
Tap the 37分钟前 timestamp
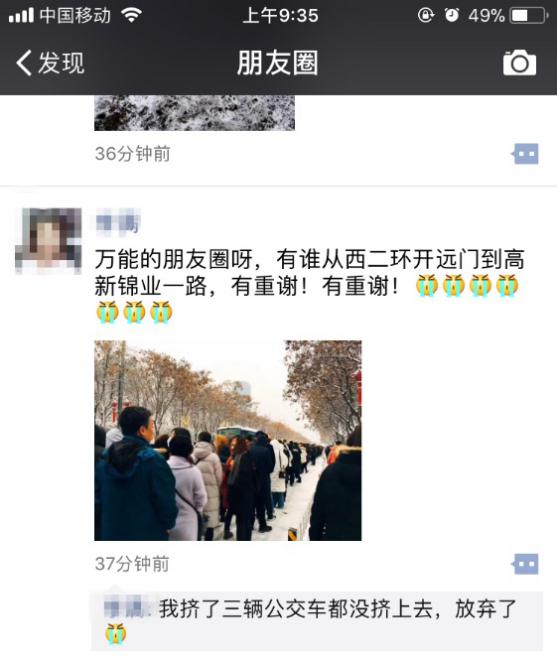(132, 564)
